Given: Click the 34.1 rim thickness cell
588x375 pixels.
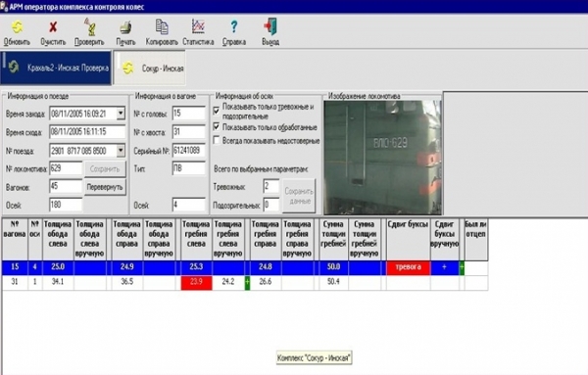Looking at the screenshot, I should [x=58, y=282].
